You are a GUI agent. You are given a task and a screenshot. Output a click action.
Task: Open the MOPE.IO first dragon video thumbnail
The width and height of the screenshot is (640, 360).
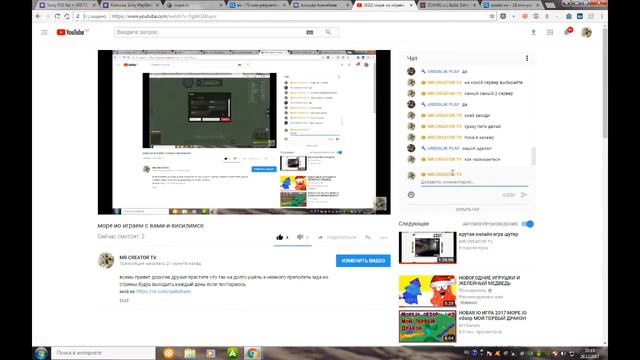[x=427, y=326]
